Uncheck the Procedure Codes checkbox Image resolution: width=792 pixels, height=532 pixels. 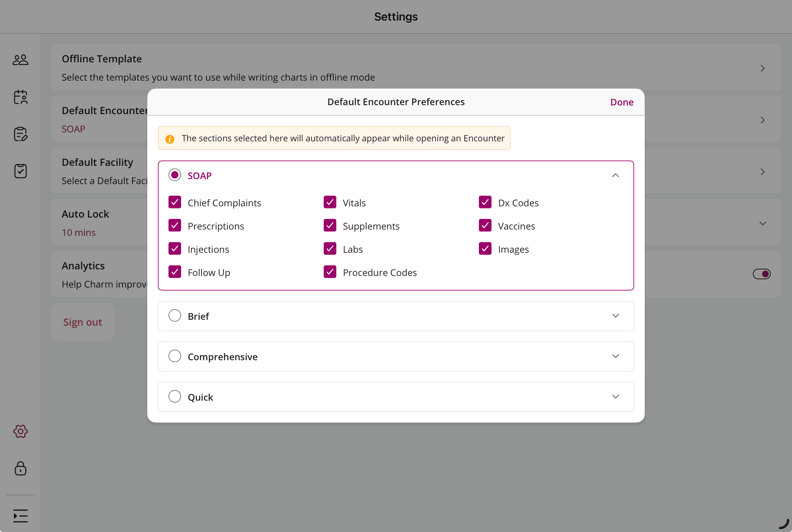(330, 272)
